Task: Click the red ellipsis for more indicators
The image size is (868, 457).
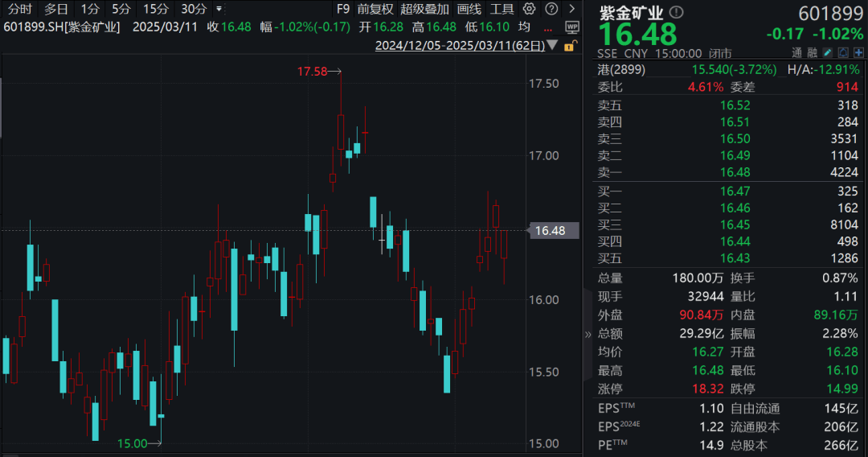Action: click(547, 29)
